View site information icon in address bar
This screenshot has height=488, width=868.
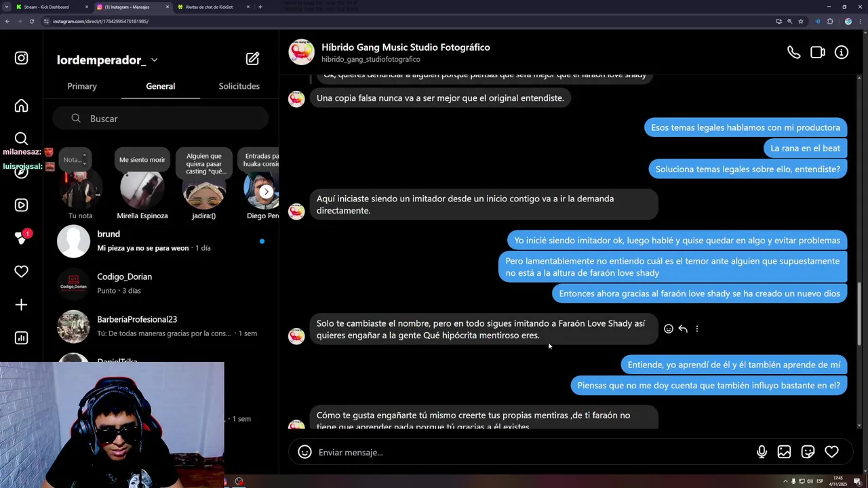(46, 21)
